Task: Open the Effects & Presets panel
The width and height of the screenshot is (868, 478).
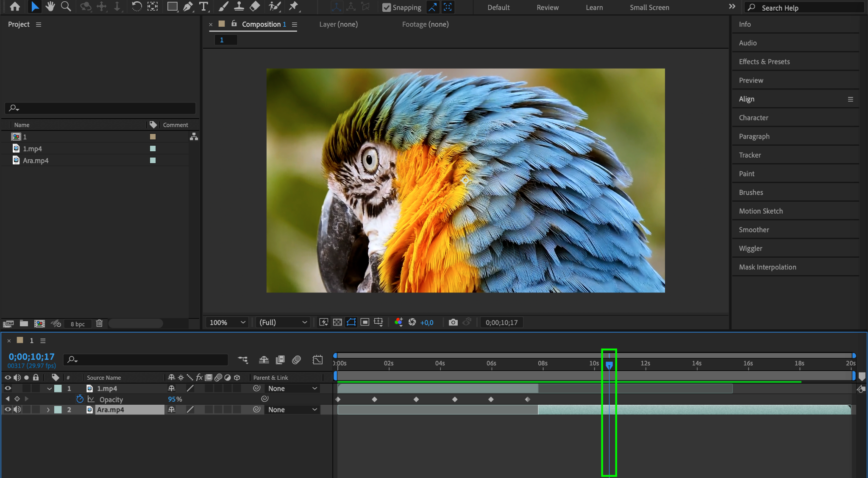Action: 764,61
